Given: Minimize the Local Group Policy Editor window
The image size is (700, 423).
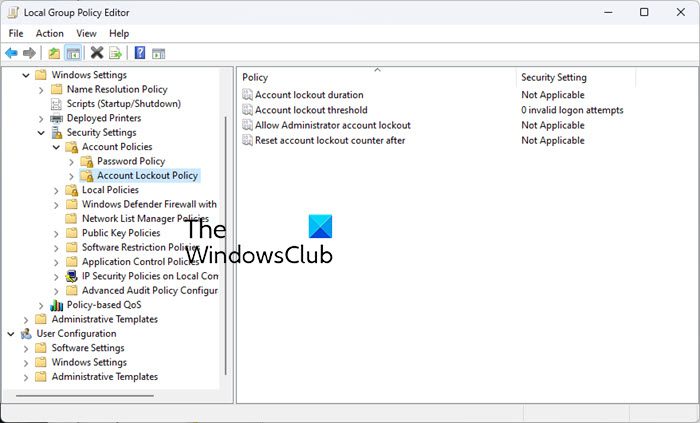Looking at the screenshot, I should point(608,12).
